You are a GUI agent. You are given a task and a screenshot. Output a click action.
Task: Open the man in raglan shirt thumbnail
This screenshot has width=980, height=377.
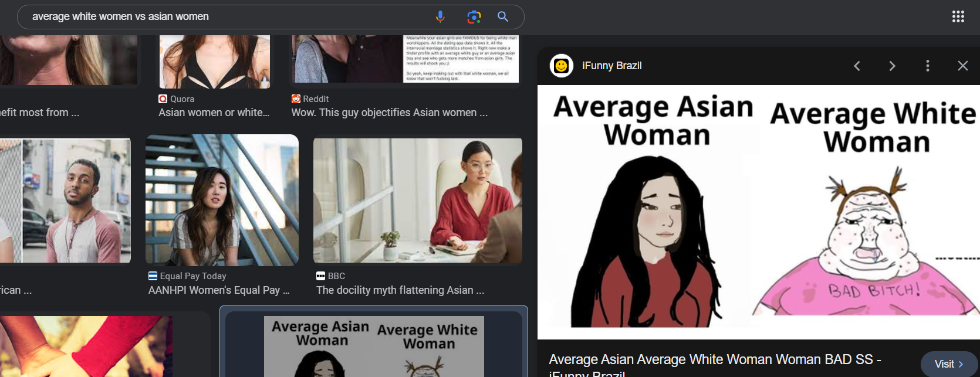(x=65, y=201)
